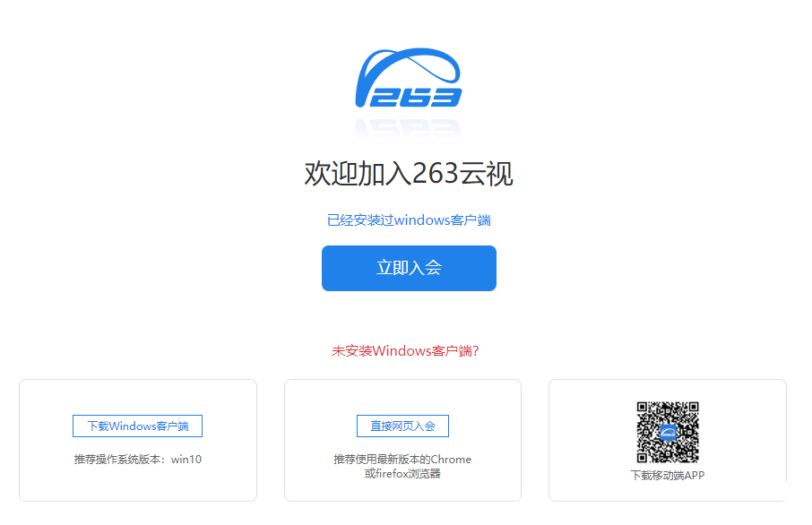Screen dimensions: 812x525
Task: Download client via 下载Windows客户端 button
Action: [137, 426]
